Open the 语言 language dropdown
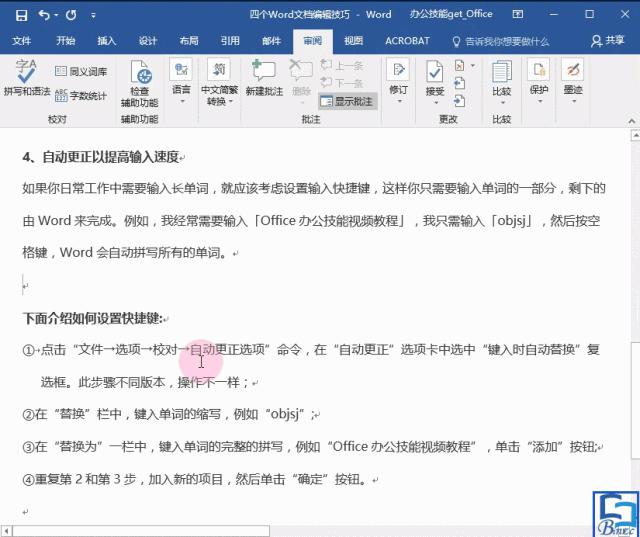This screenshot has height=537, width=640. [181, 82]
